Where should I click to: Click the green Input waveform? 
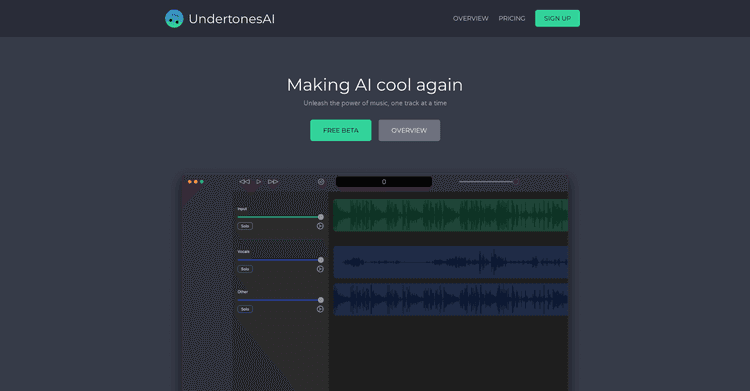click(451, 215)
